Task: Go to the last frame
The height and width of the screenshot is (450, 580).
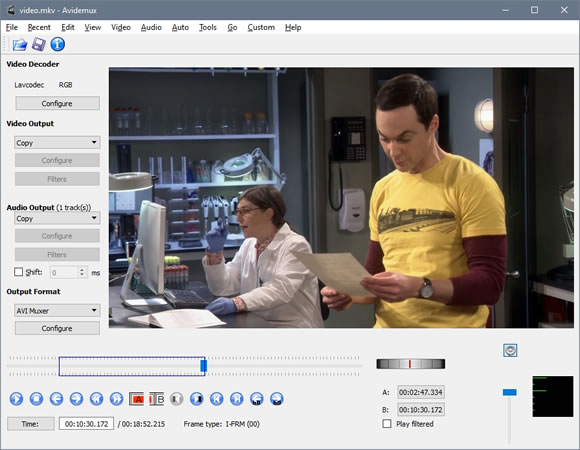Action: click(x=237, y=399)
